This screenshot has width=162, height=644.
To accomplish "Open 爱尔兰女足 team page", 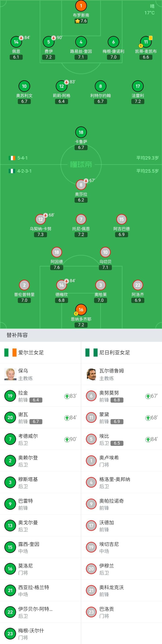I will (31, 353).
